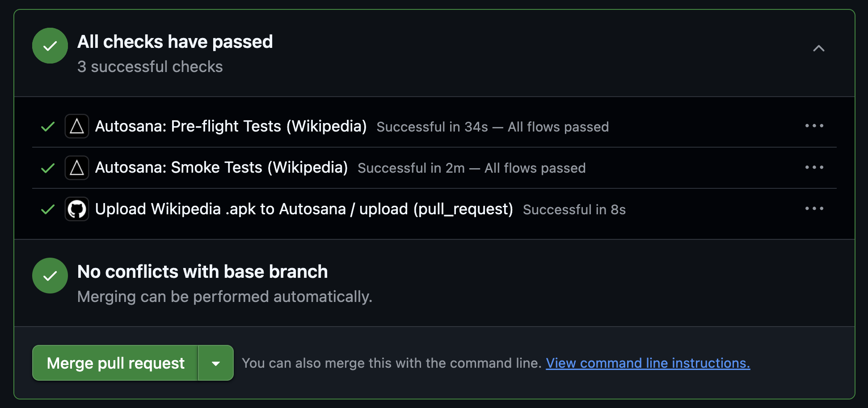Screen dimensions: 868x408
Task: Click the checkmark beside the upload check
Action: 47,209
